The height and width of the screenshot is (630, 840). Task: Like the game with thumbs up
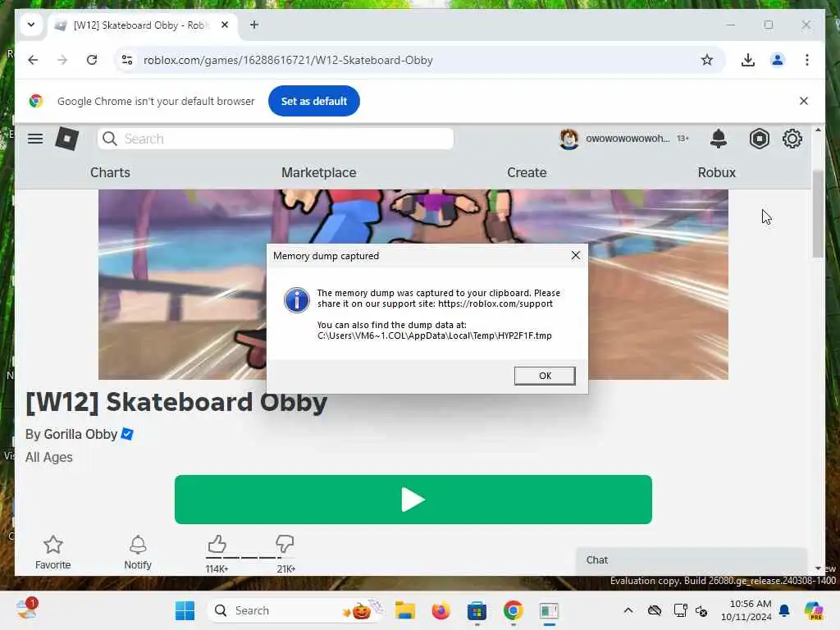[217, 545]
